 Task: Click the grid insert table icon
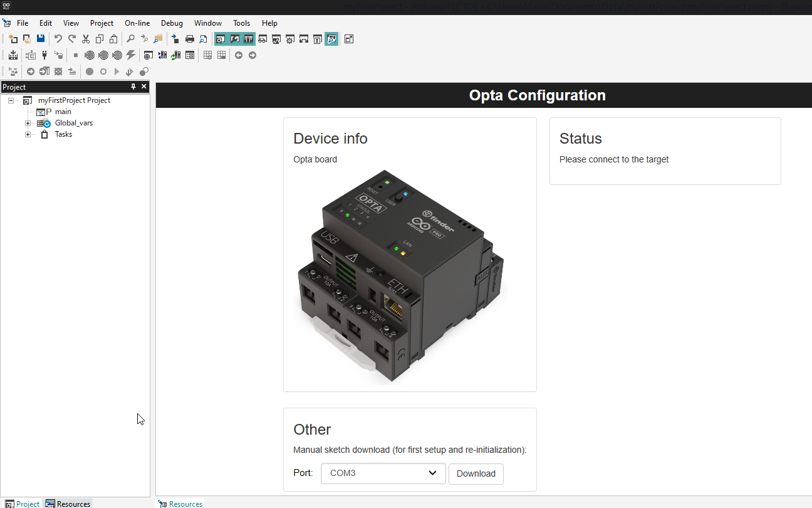[x=207, y=55]
